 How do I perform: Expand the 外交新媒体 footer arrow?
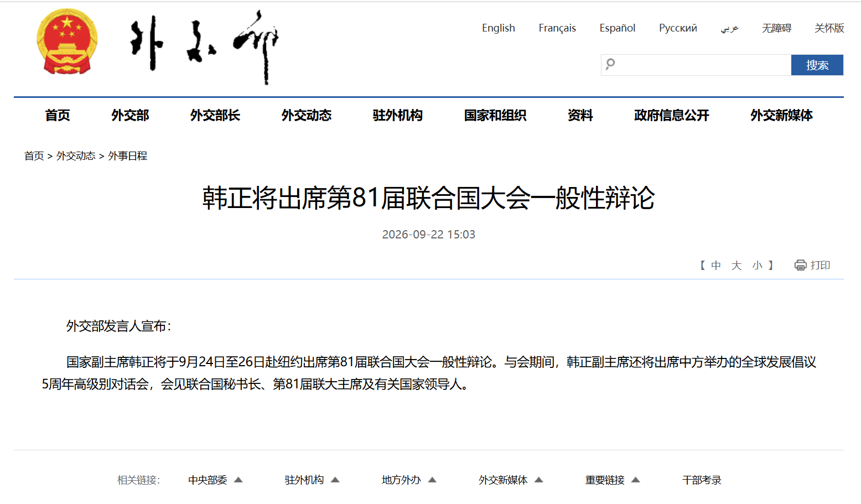538,480
